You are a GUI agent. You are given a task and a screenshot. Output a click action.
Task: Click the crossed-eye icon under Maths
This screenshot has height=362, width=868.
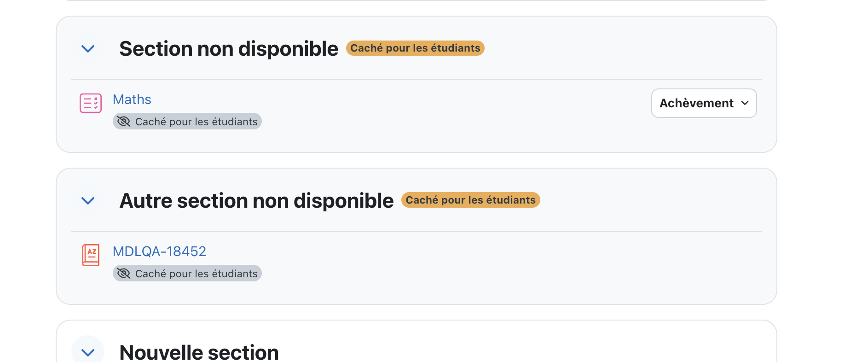[x=124, y=122]
